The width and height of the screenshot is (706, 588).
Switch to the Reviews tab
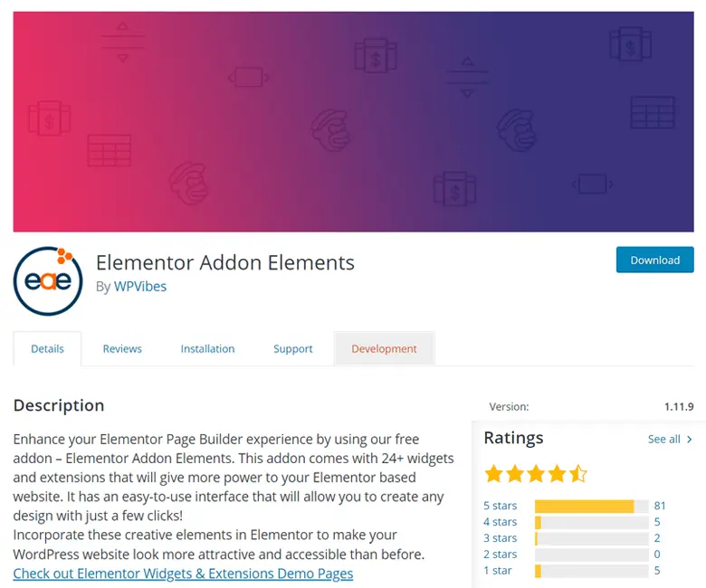click(122, 349)
